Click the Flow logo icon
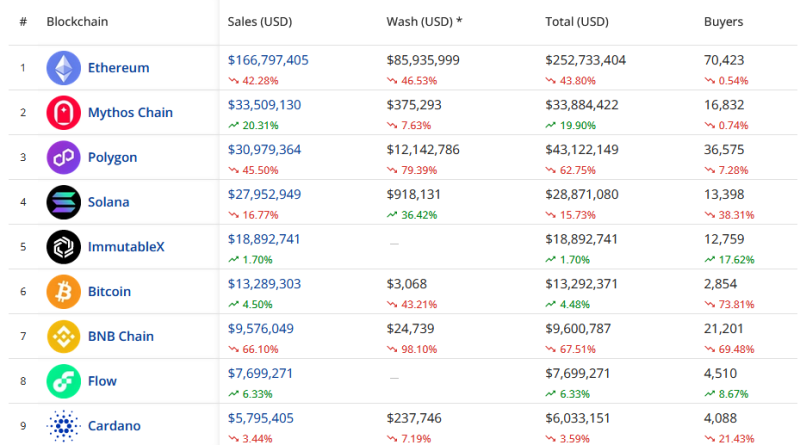The width and height of the screenshot is (800, 445). click(63, 381)
